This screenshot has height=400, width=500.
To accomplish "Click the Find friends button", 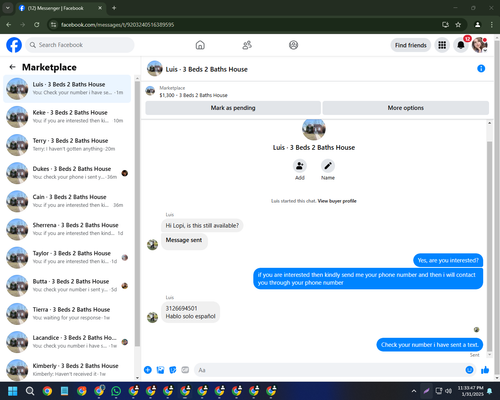I will click(411, 45).
